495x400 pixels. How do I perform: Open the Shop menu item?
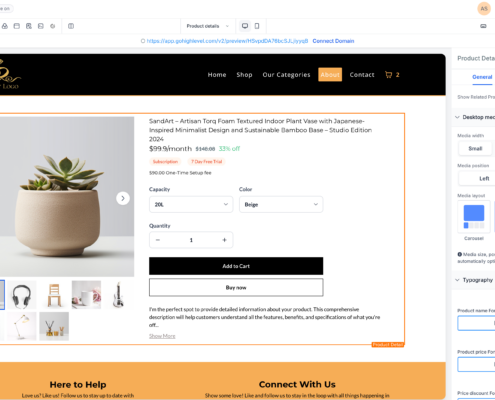244,75
